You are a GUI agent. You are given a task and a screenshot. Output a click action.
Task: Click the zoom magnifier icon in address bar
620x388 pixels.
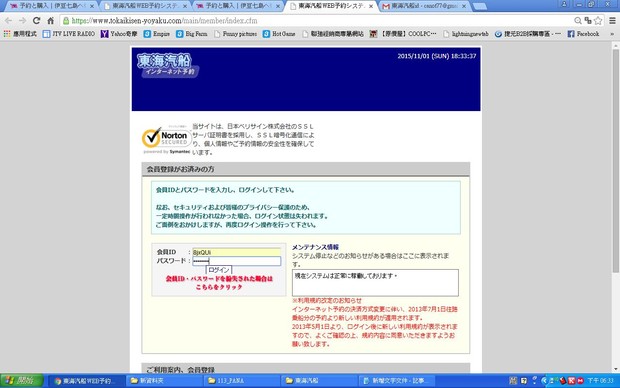[x=578, y=21]
